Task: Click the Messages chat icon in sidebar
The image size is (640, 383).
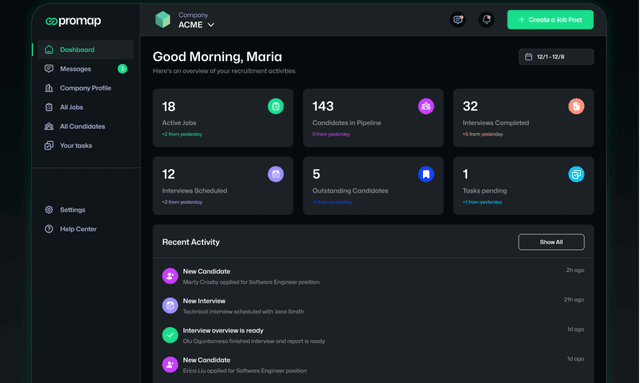Action: tap(49, 69)
